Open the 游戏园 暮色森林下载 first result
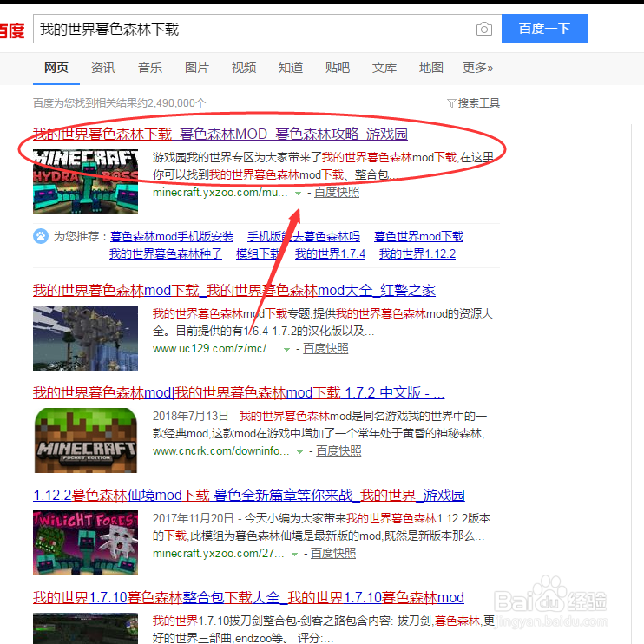Viewport: 644px width, 644px height. point(220,134)
